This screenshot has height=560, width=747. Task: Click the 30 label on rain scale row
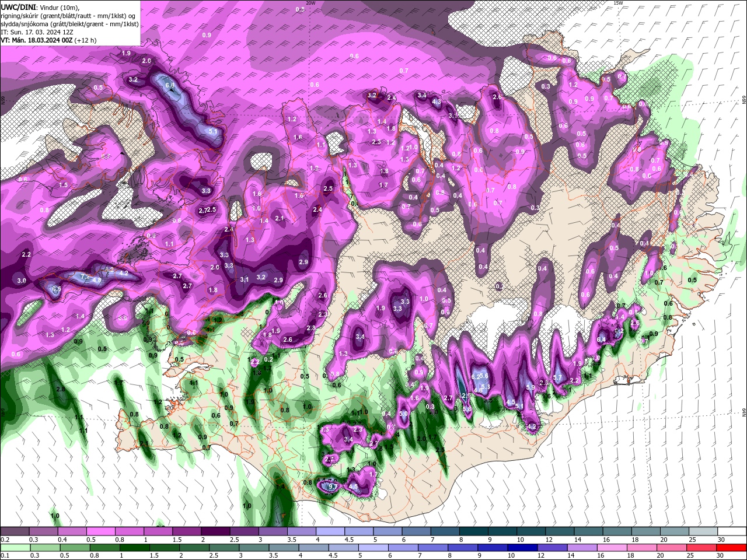pyautogui.click(x=721, y=556)
